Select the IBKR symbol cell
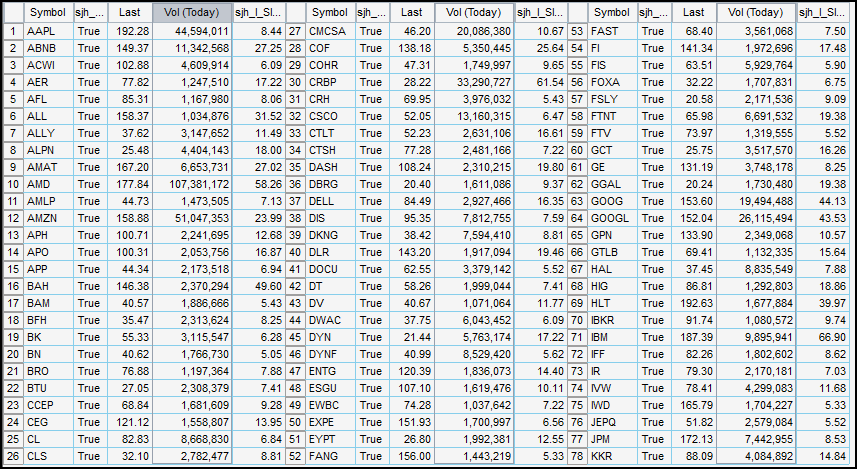 coord(612,320)
